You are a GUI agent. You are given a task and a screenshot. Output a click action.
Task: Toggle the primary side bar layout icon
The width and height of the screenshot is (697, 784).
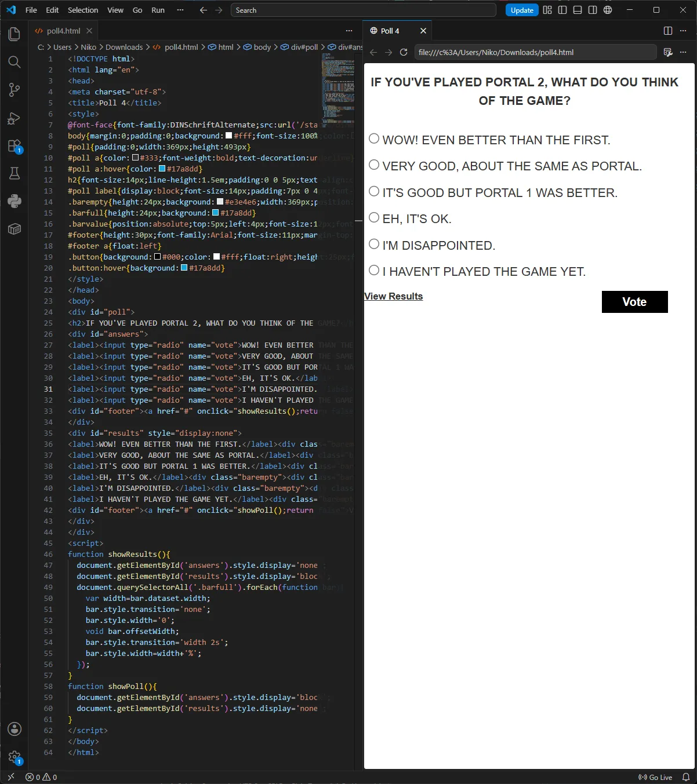[562, 10]
